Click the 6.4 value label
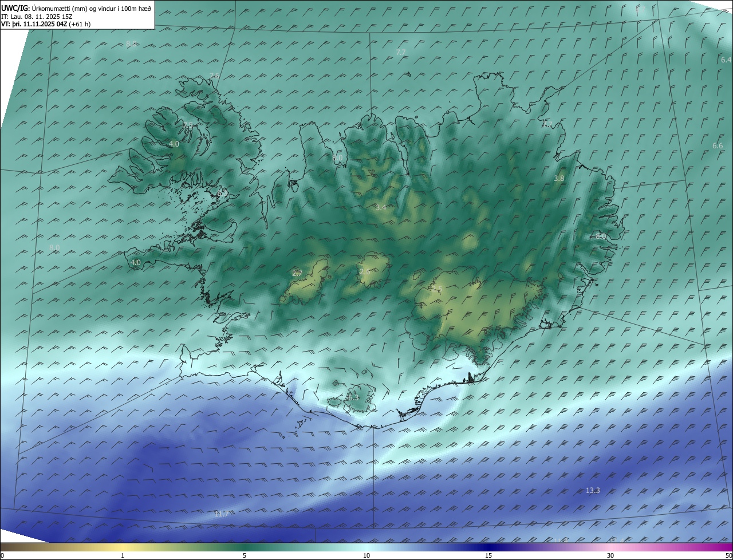Image resolution: width=733 pixels, height=560 pixels. pyautogui.click(x=726, y=60)
